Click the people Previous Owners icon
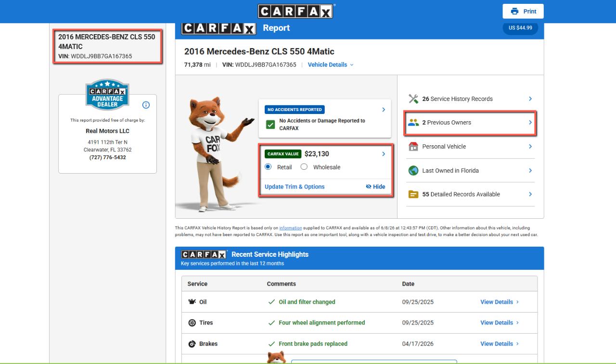 tap(413, 122)
